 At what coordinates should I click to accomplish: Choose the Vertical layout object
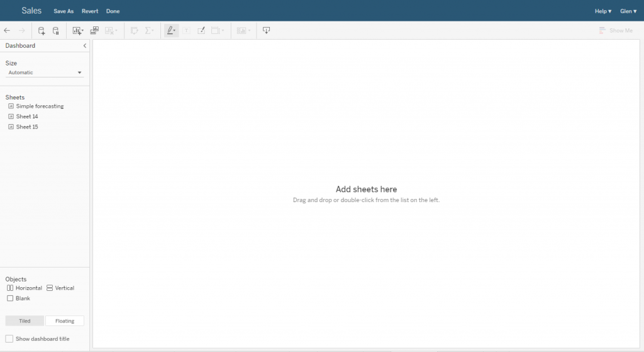click(60, 288)
